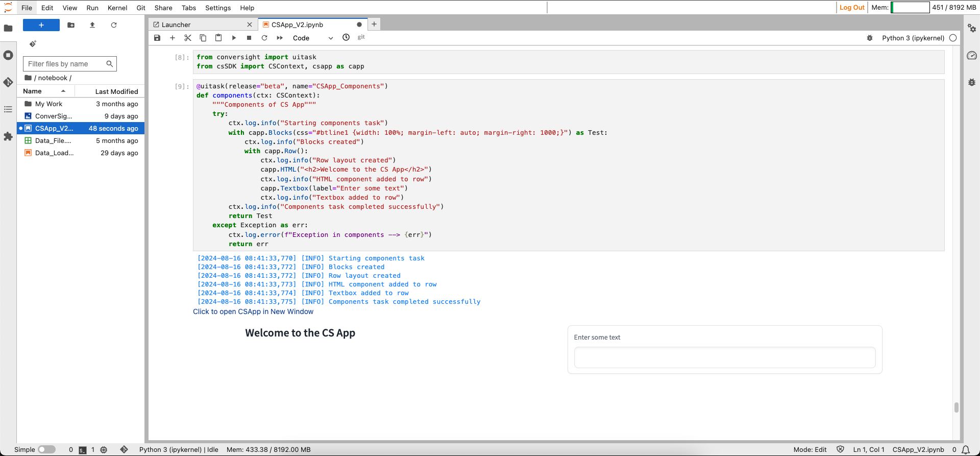Viewport: 980px width, 456px height.
Task: Select the CSApp_V2... notebook file
Action: coord(81,128)
